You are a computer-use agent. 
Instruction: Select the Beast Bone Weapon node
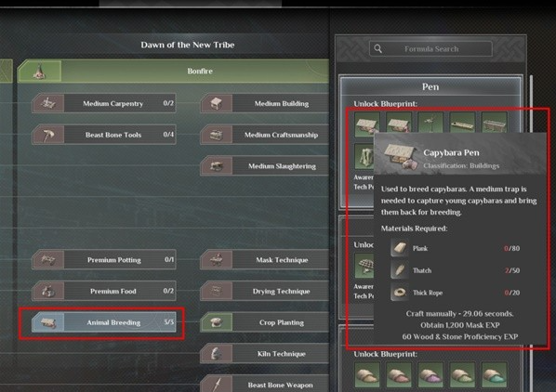tap(265, 385)
